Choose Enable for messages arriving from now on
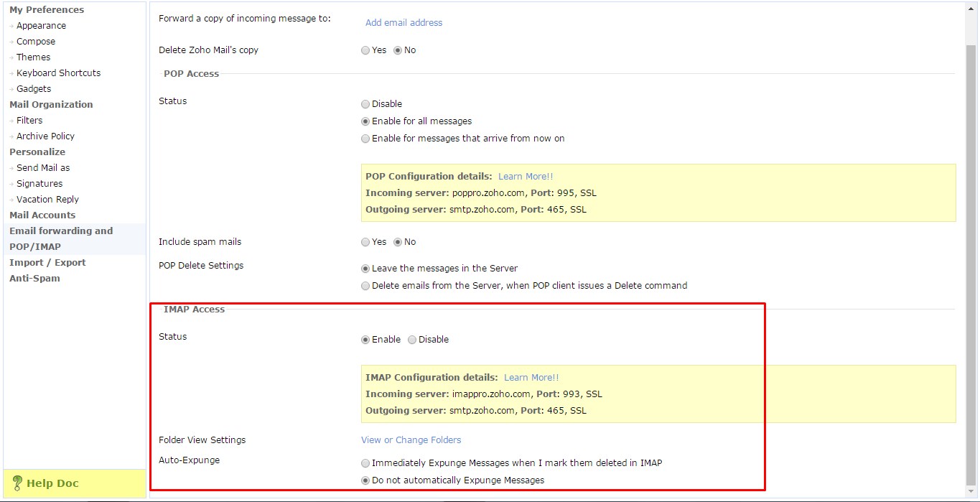This screenshot has height=502, width=980. [365, 139]
